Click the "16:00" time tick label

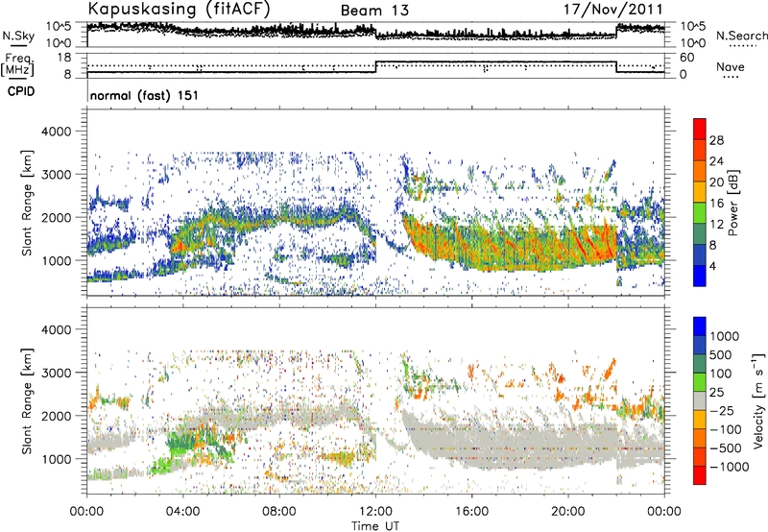pyautogui.click(x=471, y=512)
